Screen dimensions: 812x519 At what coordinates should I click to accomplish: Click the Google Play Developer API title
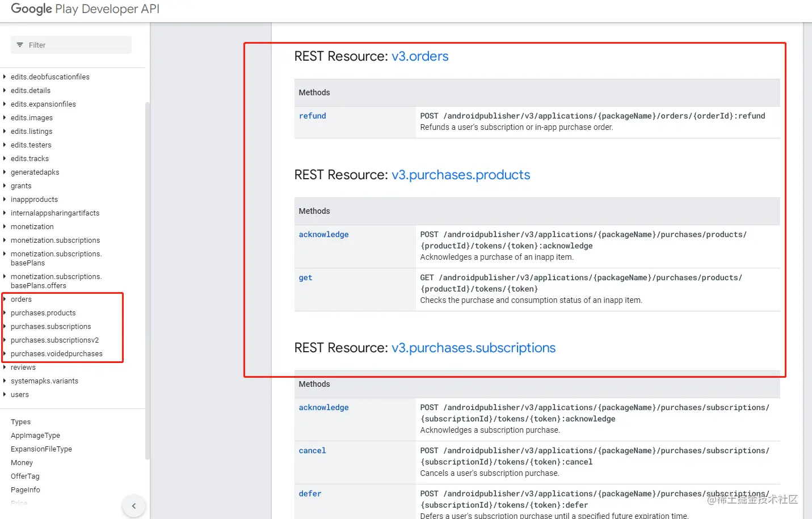coord(85,9)
